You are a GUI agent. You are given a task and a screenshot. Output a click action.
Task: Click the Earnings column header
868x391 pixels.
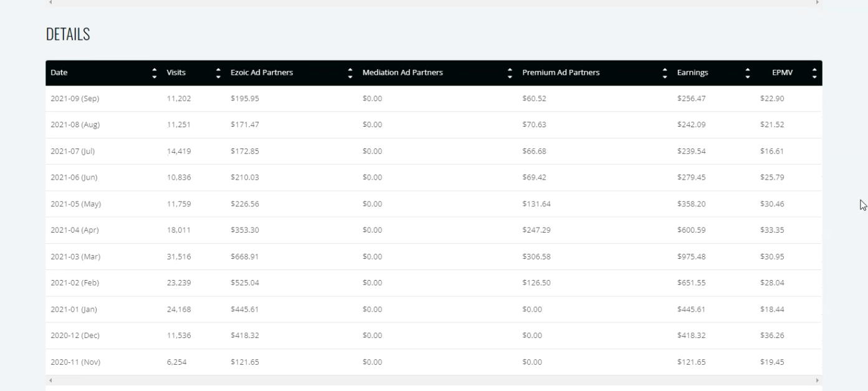click(692, 73)
